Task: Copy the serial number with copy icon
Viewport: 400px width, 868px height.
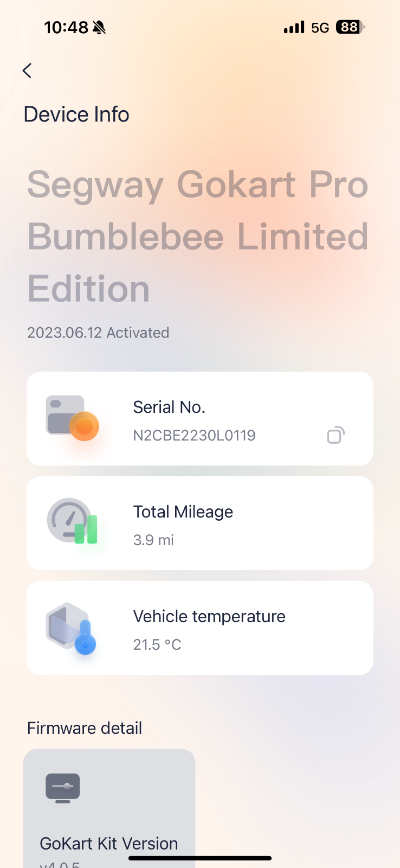Action: (336, 435)
